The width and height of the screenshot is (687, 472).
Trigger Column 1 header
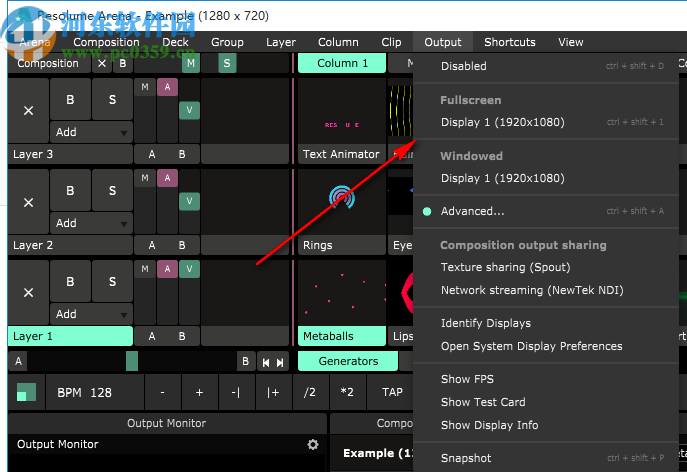(342, 64)
